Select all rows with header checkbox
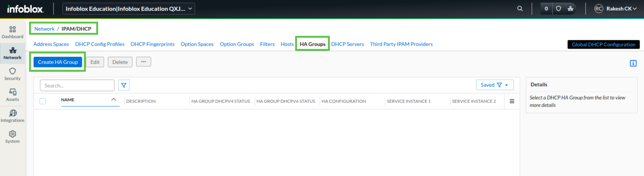This screenshot has width=644, height=176. pyautogui.click(x=43, y=101)
